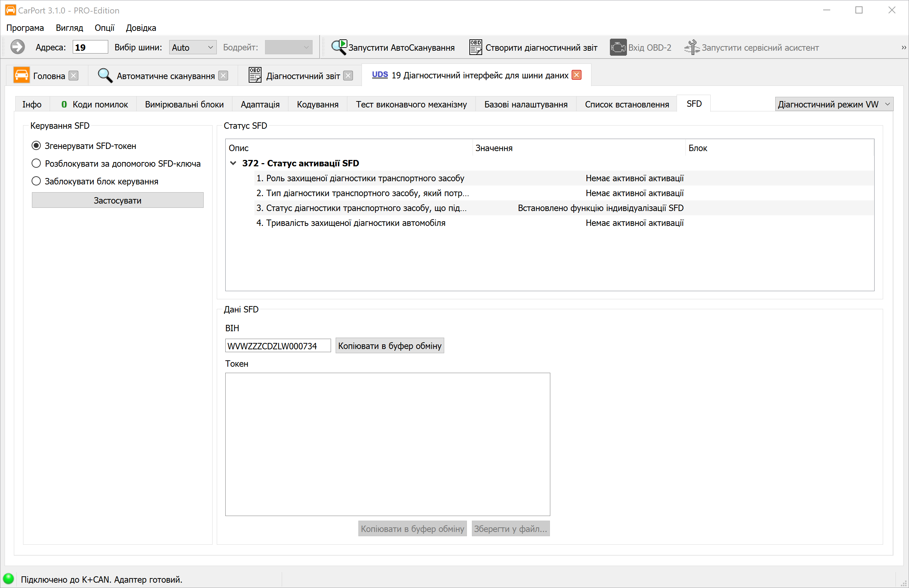This screenshot has height=588, width=909.
Task: Click the OBD-2 engine icon
Action: 618,48
